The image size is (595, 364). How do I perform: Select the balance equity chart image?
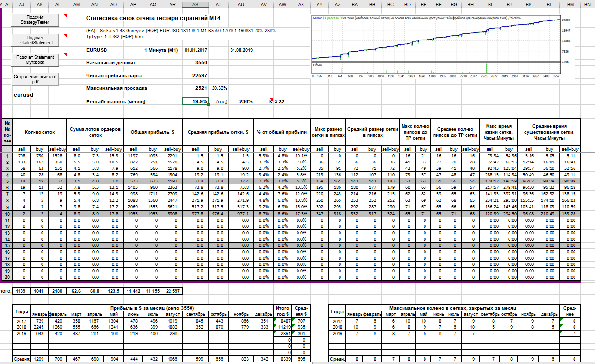click(x=442, y=47)
